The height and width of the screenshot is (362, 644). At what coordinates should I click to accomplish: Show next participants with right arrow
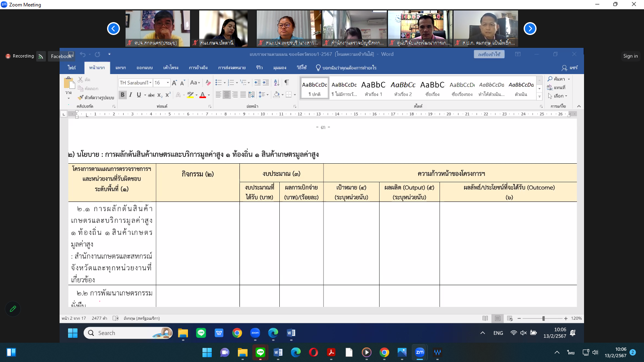(x=530, y=29)
